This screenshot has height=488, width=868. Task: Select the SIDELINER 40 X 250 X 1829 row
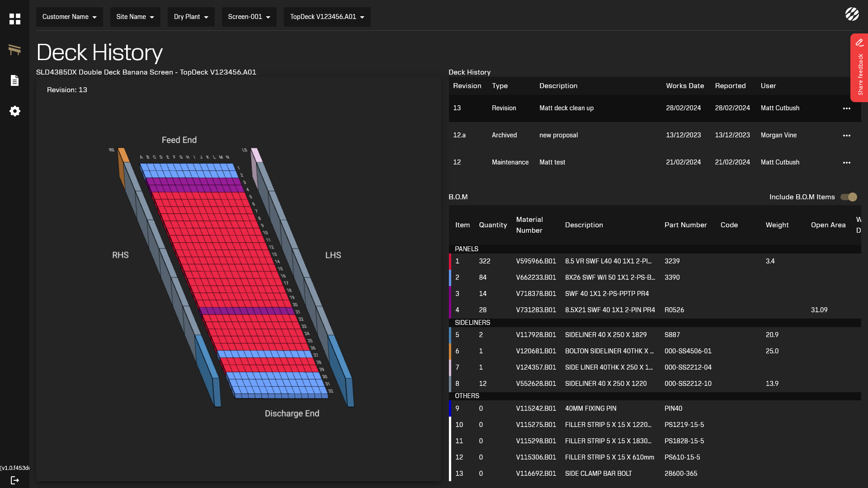606,335
